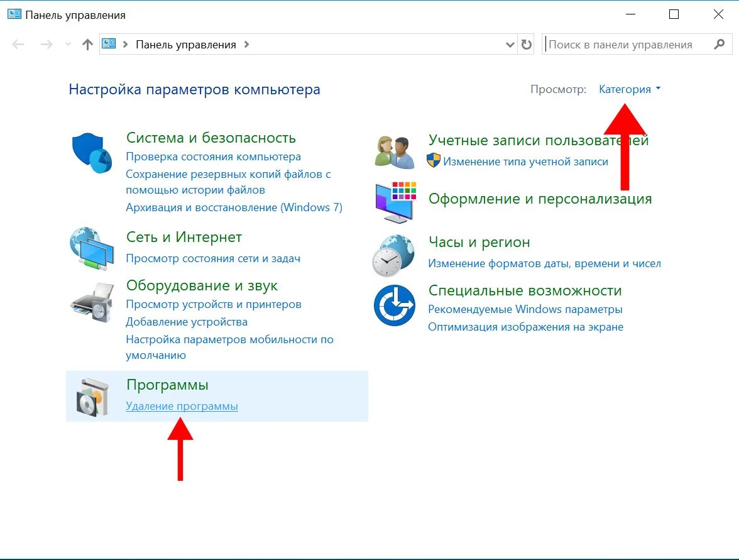739x560 pixels.
Task: Expand the chevron before Панель управления breadcrumb
Action: pos(126,44)
